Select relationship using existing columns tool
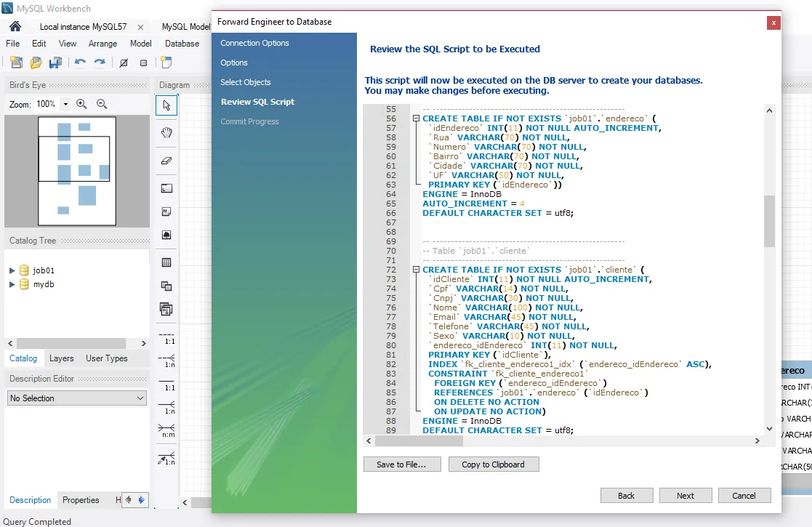 pos(166,458)
